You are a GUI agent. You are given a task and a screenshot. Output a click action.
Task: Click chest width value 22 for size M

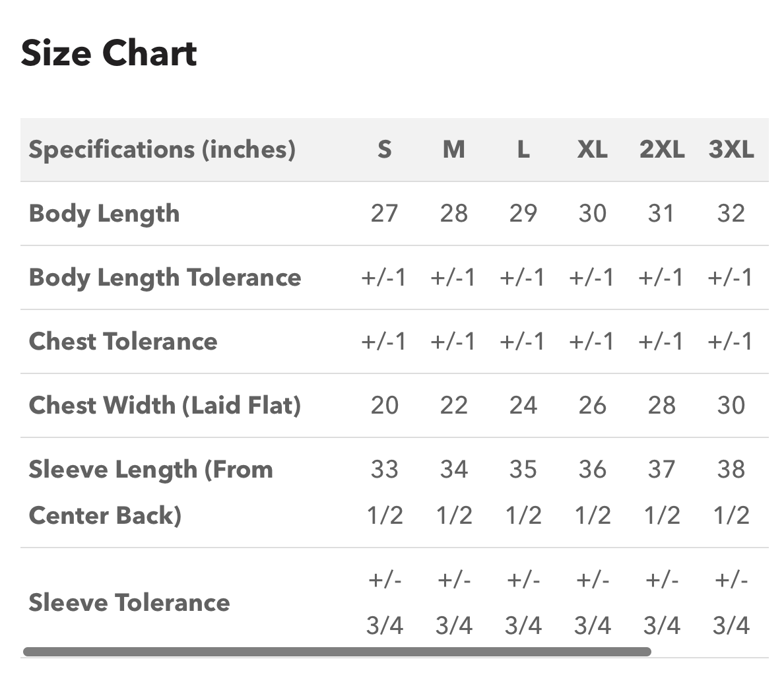click(x=454, y=406)
